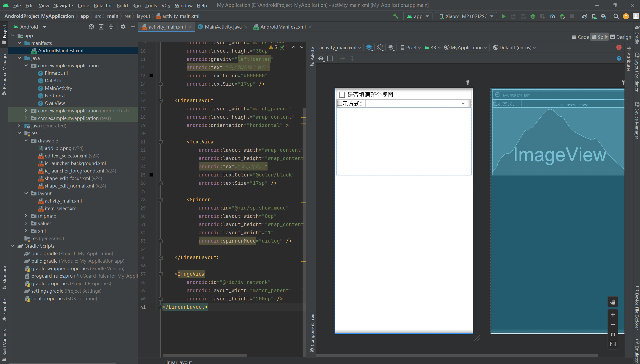Switch to Design view mode
The image size is (640, 364).
point(620,37)
